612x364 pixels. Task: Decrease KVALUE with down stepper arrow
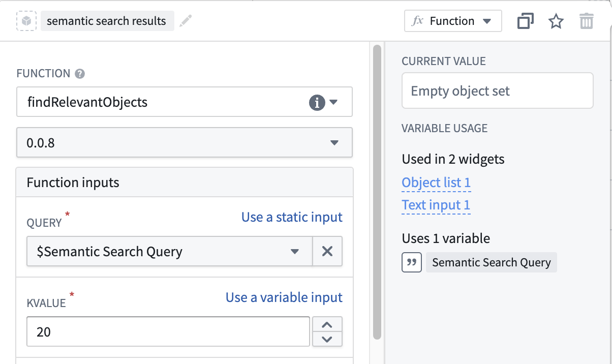click(x=327, y=339)
